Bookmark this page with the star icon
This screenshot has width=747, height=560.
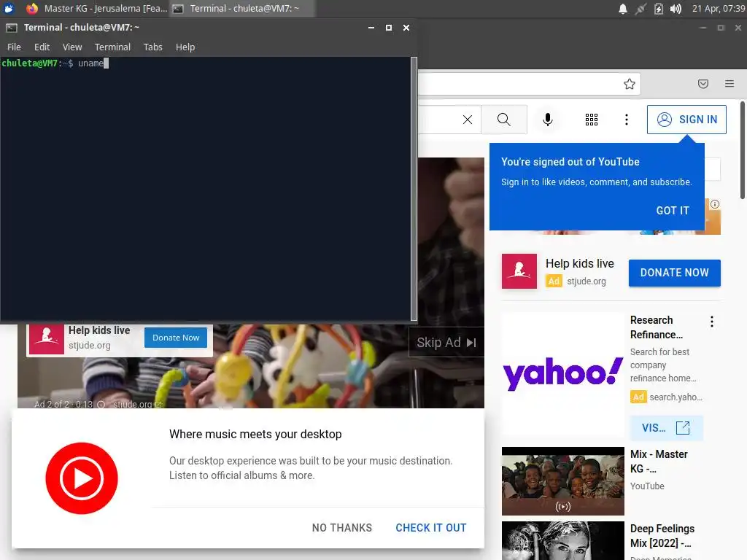[630, 84]
